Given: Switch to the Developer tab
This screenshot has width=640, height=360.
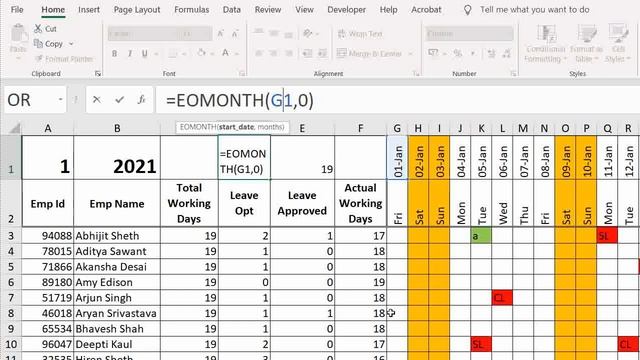Looking at the screenshot, I should [x=346, y=9].
